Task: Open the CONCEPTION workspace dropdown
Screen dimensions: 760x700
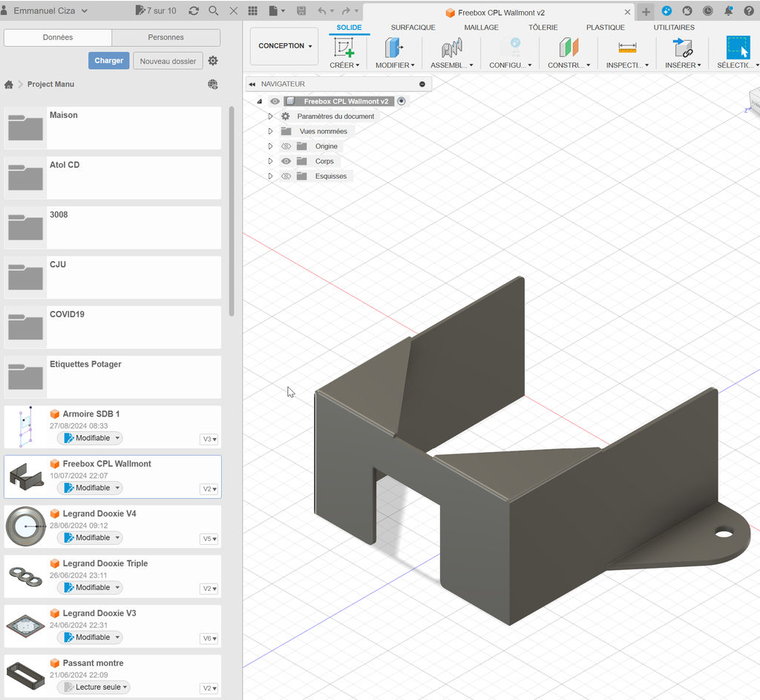Action: (284, 46)
